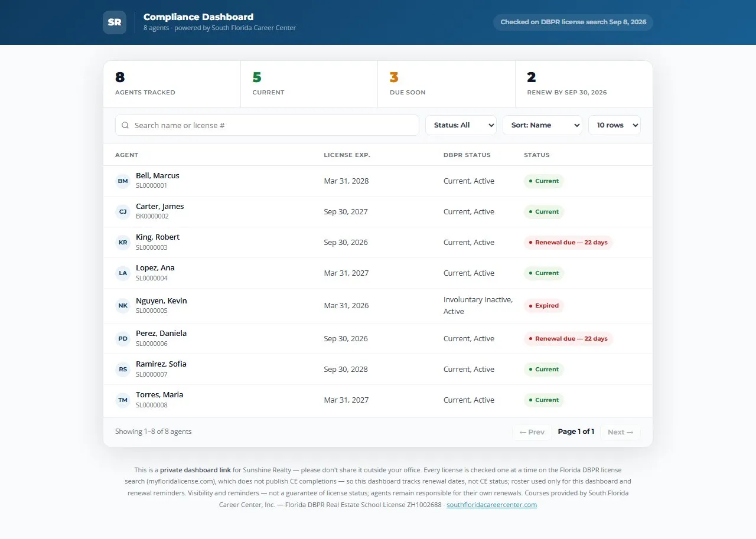The image size is (756, 539).
Task: Open the 10 rows page-size dropdown
Action: click(614, 125)
